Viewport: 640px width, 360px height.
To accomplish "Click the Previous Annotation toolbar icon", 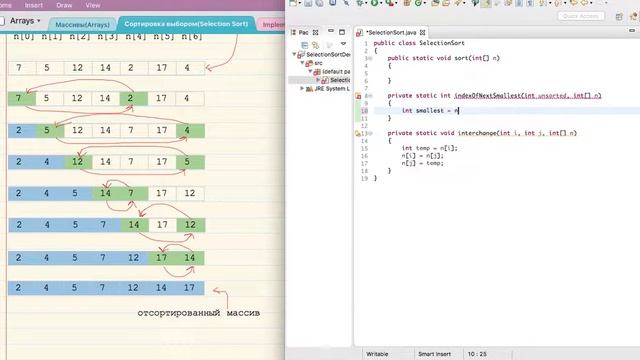I will 558,3.
